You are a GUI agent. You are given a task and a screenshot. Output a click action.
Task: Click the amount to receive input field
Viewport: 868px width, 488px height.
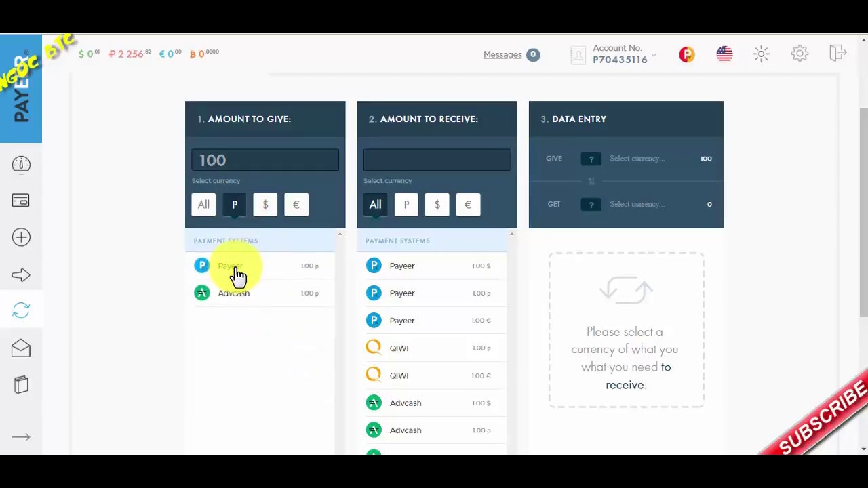click(x=437, y=160)
